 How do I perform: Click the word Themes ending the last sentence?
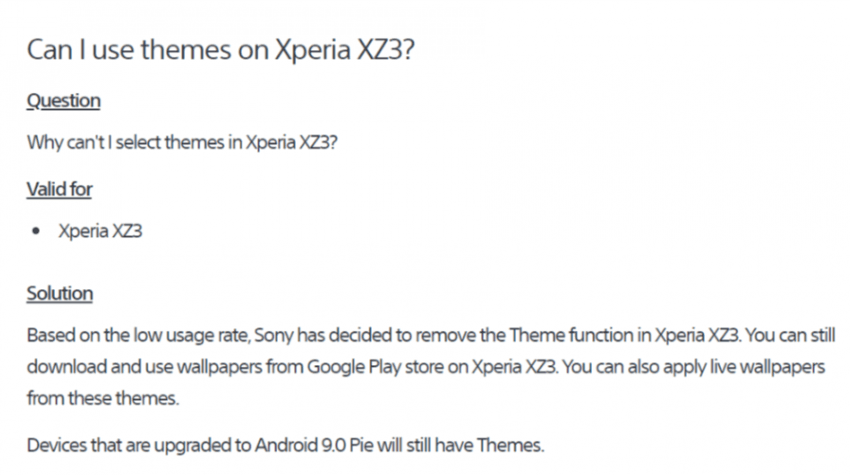[511, 445]
